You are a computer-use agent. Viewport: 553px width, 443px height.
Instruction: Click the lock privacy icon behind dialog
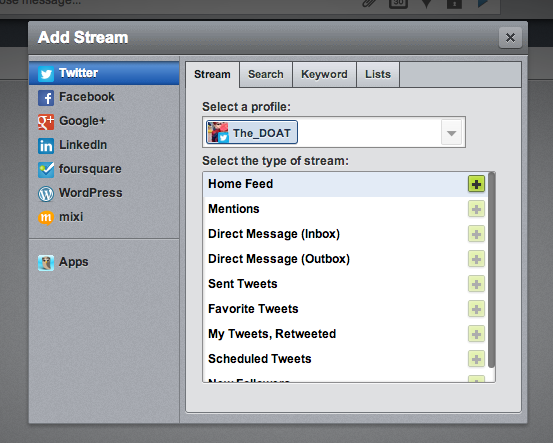coord(454,4)
